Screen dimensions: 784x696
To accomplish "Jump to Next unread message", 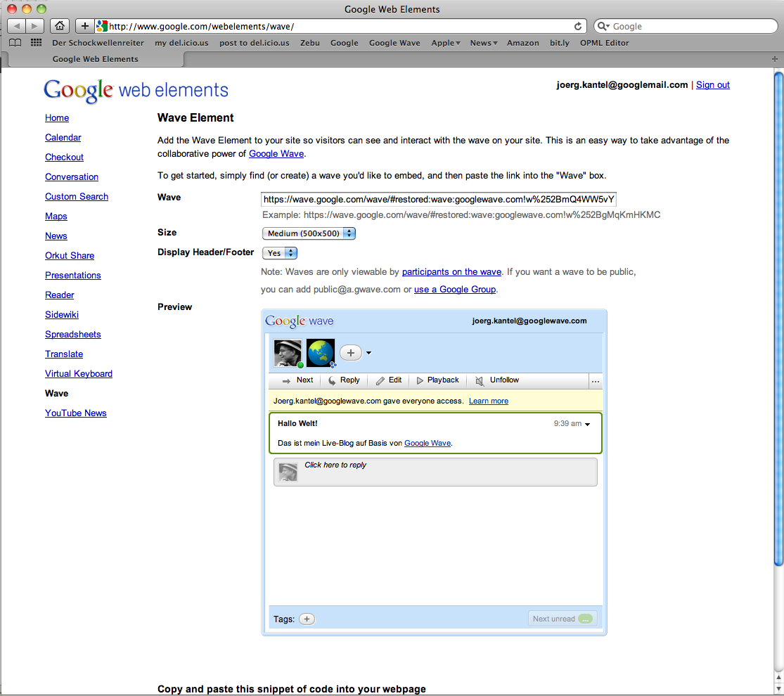I will click(x=563, y=619).
